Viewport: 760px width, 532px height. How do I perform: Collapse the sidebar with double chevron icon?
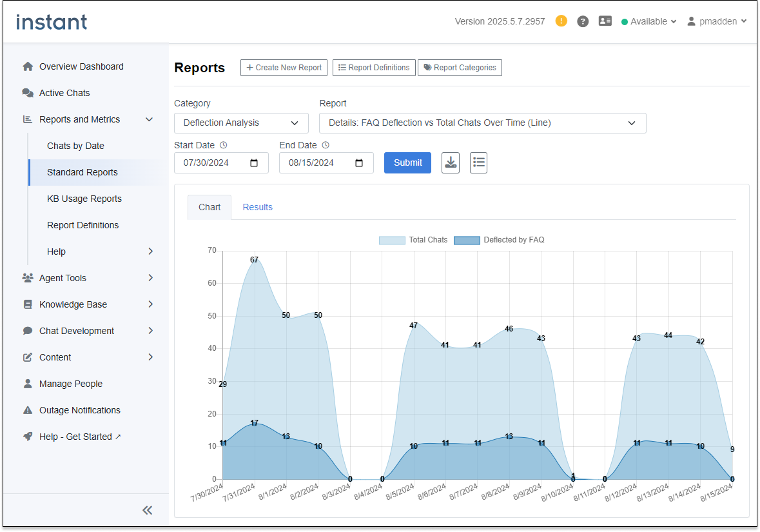[148, 510]
